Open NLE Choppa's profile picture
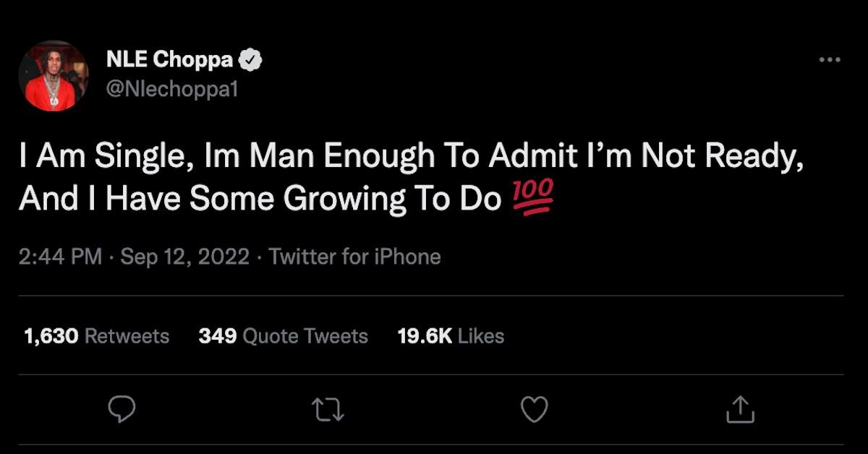The height and width of the screenshot is (454, 868). tap(54, 76)
